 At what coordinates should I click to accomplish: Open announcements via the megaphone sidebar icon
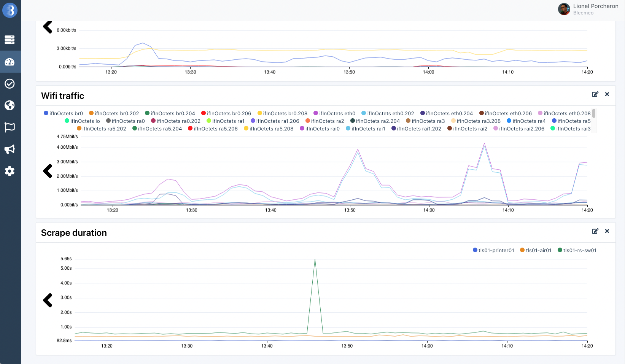pos(10,149)
